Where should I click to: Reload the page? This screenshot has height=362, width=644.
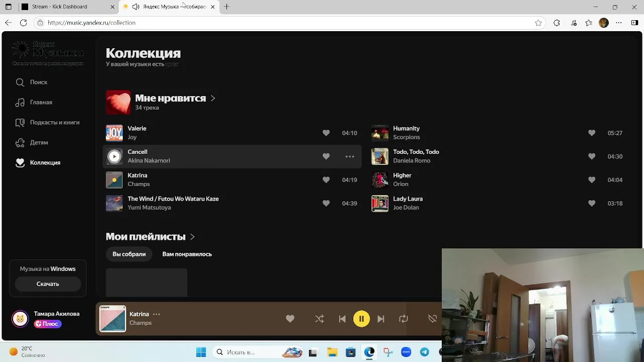23,23
